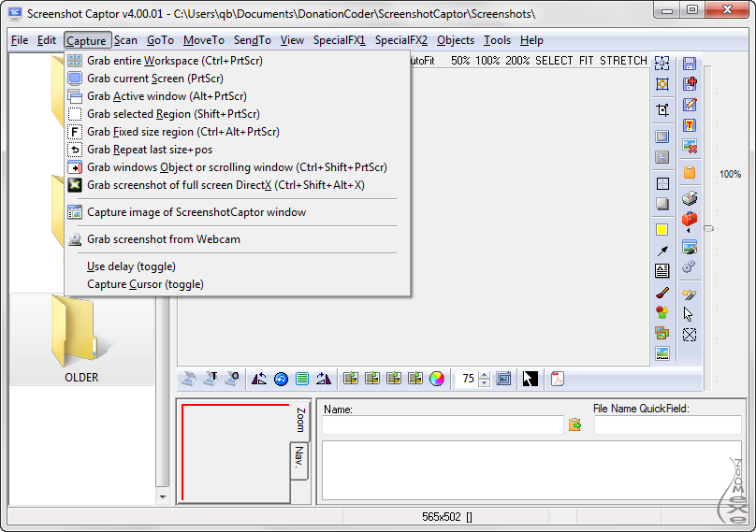Switch view to STRETCH mode
The image size is (756, 532).
(623, 61)
